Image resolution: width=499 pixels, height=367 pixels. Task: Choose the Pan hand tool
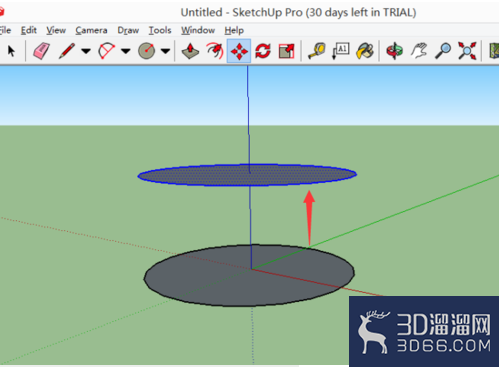[419, 51]
